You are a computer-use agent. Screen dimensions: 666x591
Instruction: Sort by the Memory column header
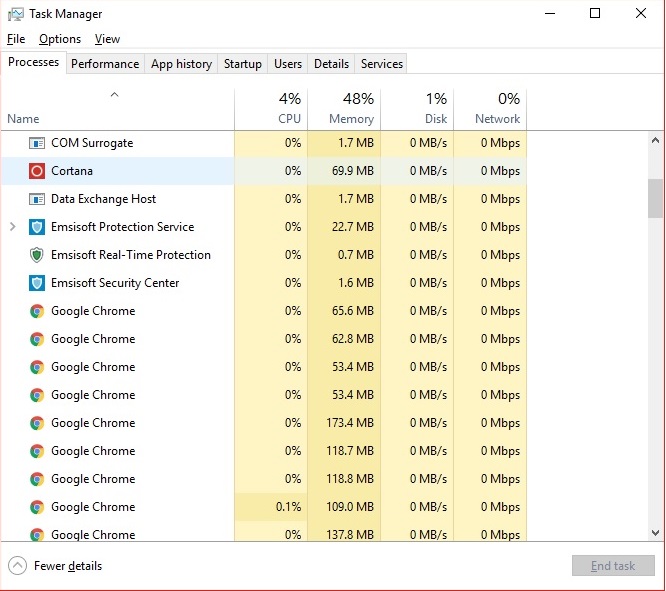click(x=344, y=109)
